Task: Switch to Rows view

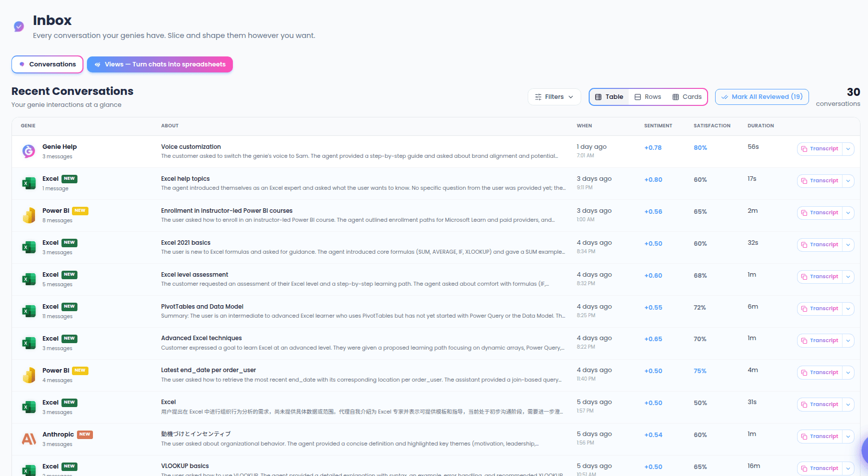Action: (648, 97)
